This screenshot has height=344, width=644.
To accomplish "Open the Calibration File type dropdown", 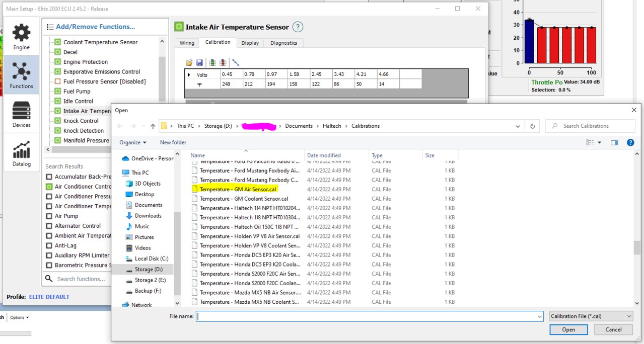I will [x=591, y=316].
